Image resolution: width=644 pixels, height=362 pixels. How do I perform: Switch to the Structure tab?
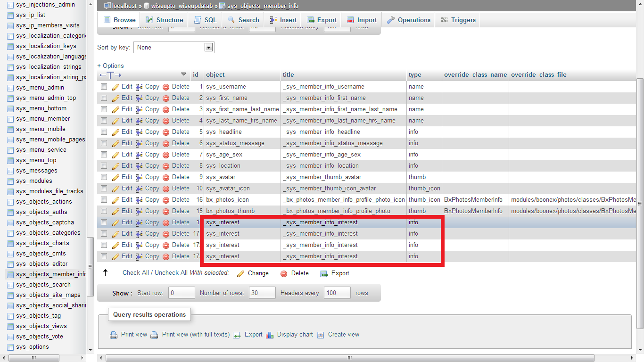coord(164,20)
